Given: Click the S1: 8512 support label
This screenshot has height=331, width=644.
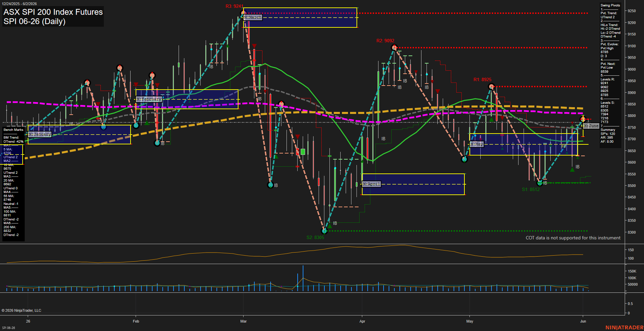Looking at the screenshot, I should [531, 189].
